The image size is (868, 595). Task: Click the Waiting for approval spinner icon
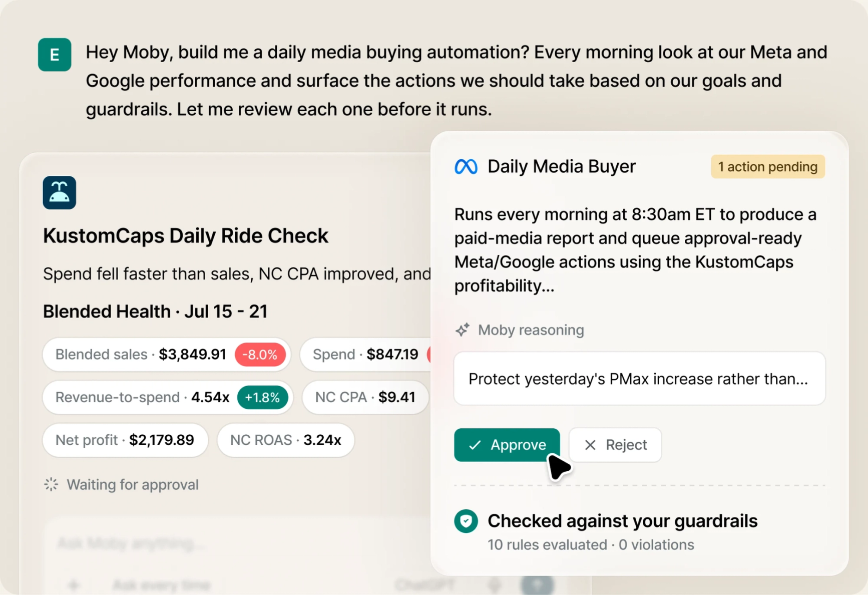(51, 484)
